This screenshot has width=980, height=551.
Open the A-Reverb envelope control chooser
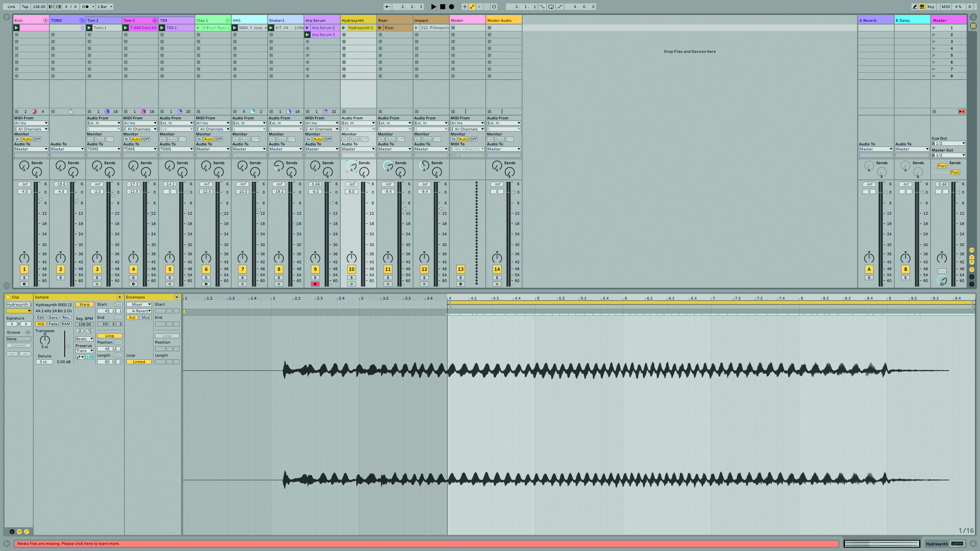pyautogui.click(x=139, y=311)
